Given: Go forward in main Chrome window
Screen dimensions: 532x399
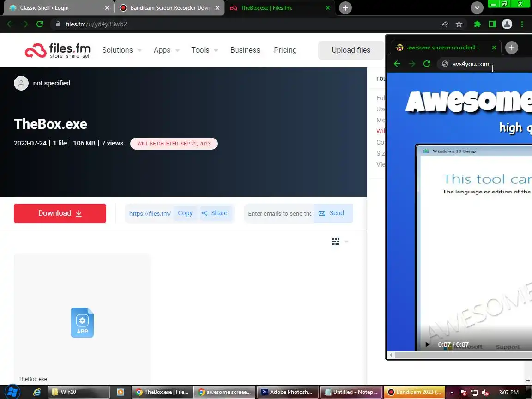Looking at the screenshot, I should click(x=25, y=24).
